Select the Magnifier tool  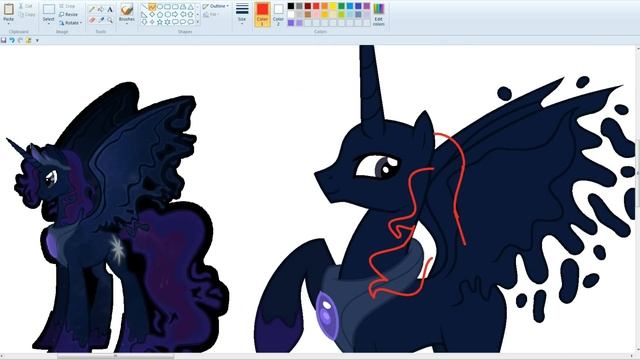click(x=110, y=20)
